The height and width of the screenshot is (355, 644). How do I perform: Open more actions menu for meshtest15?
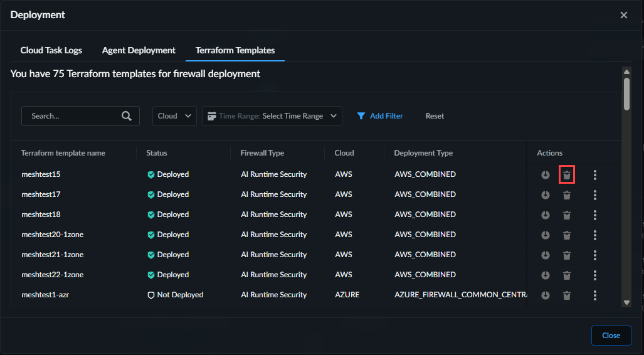point(594,175)
